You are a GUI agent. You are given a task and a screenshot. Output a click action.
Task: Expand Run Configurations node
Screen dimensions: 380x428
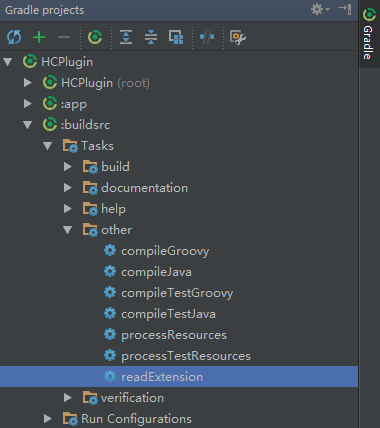click(48, 418)
